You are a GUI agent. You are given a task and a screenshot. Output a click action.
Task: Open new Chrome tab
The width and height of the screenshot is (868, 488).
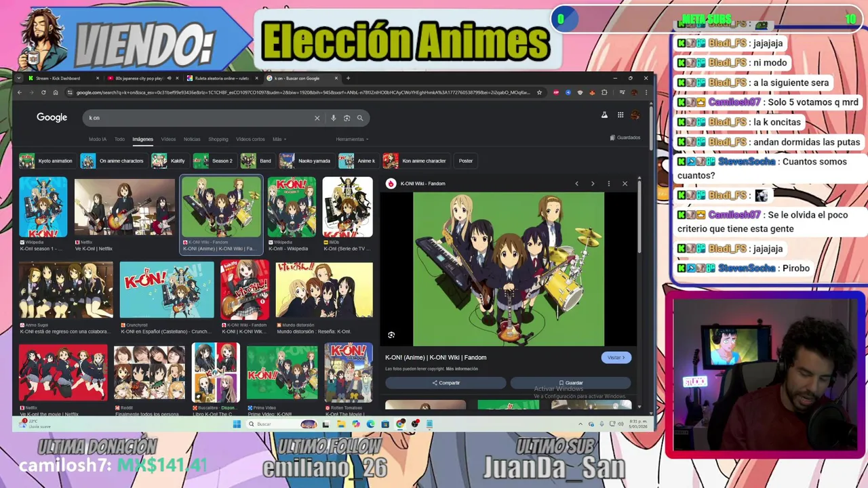click(348, 78)
